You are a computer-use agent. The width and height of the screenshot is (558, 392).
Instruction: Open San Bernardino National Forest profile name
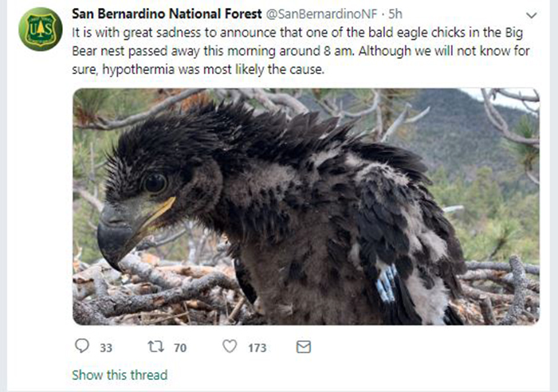click(167, 14)
